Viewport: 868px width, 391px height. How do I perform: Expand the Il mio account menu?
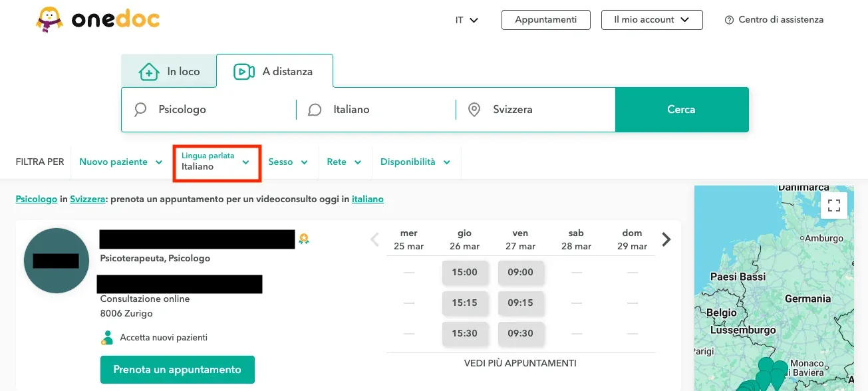[x=652, y=20]
